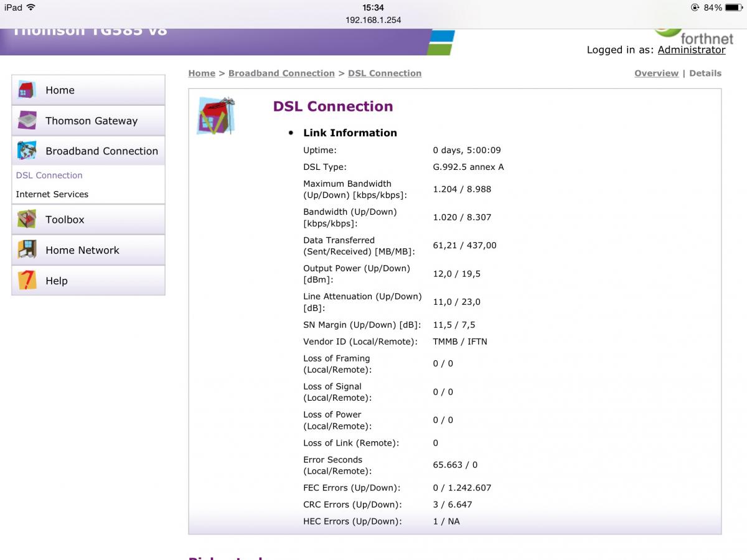Open the Help menu item

(x=88, y=281)
